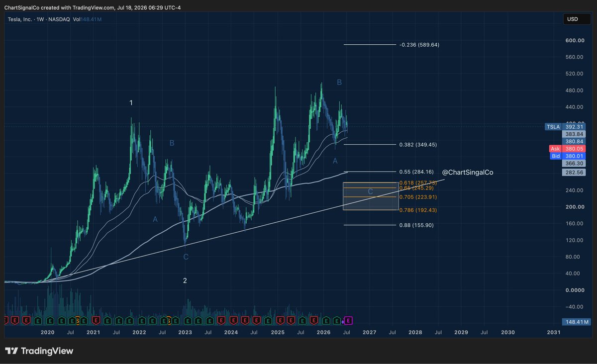Click the 160.00 price scale label
Viewport: 597px width, 364px height.
click(x=575, y=223)
